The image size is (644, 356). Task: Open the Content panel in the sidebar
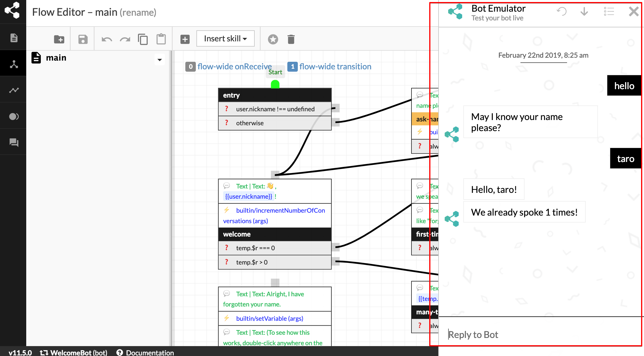point(13,37)
